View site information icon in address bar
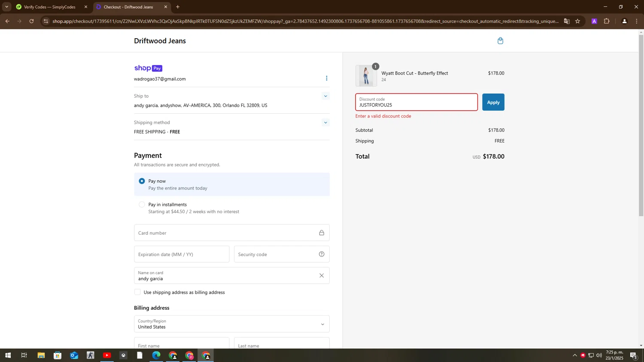 tap(46, 21)
